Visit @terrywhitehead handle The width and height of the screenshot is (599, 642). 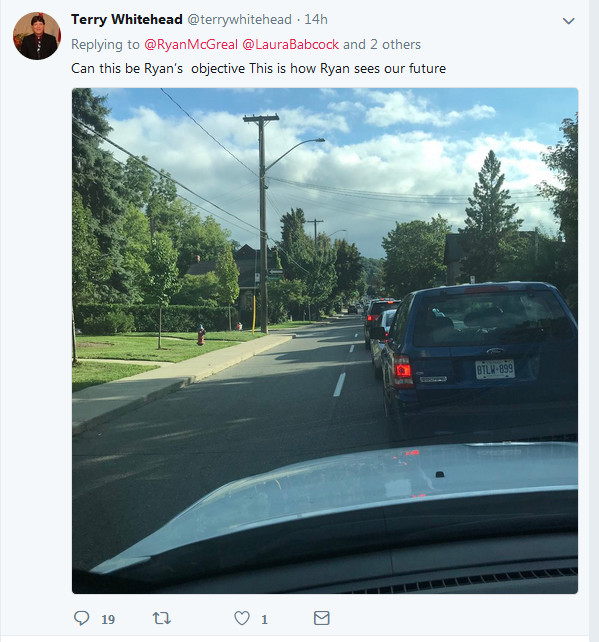(240, 19)
